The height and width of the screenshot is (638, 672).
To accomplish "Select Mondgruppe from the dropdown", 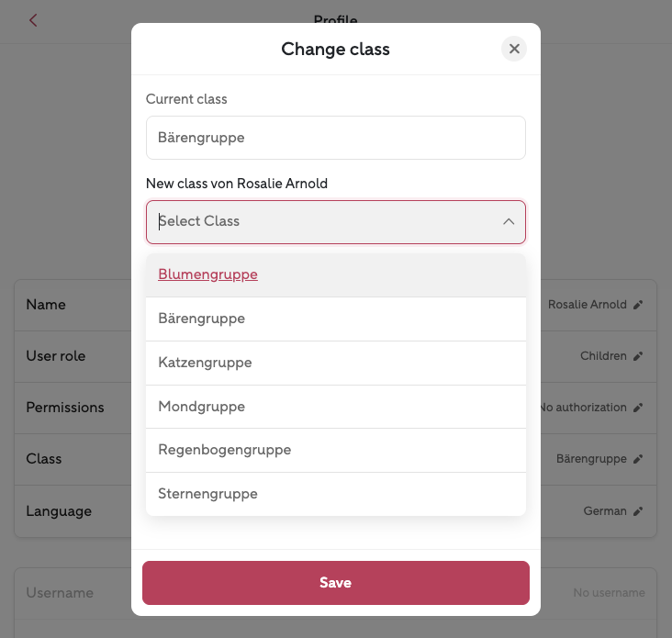I will [x=202, y=407].
